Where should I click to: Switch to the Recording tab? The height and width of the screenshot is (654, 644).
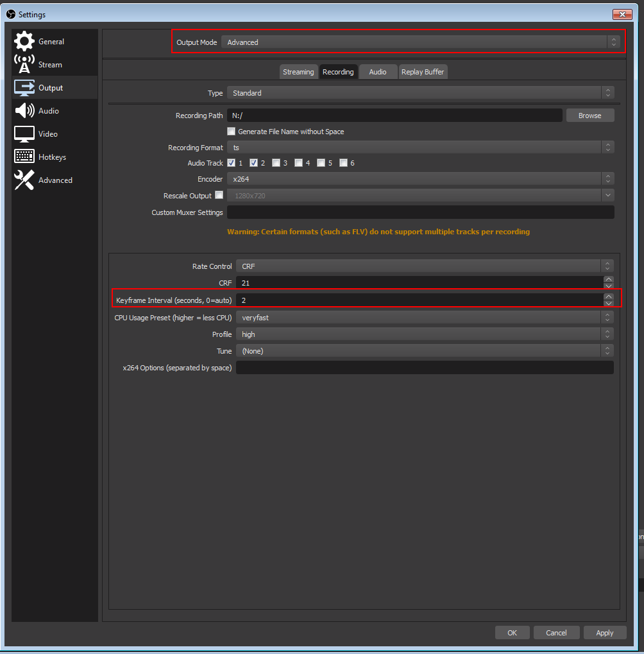338,72
